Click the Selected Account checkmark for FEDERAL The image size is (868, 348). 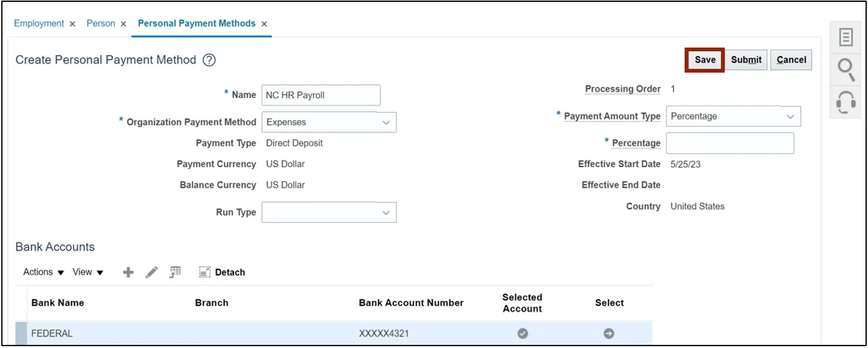[523, 334]
